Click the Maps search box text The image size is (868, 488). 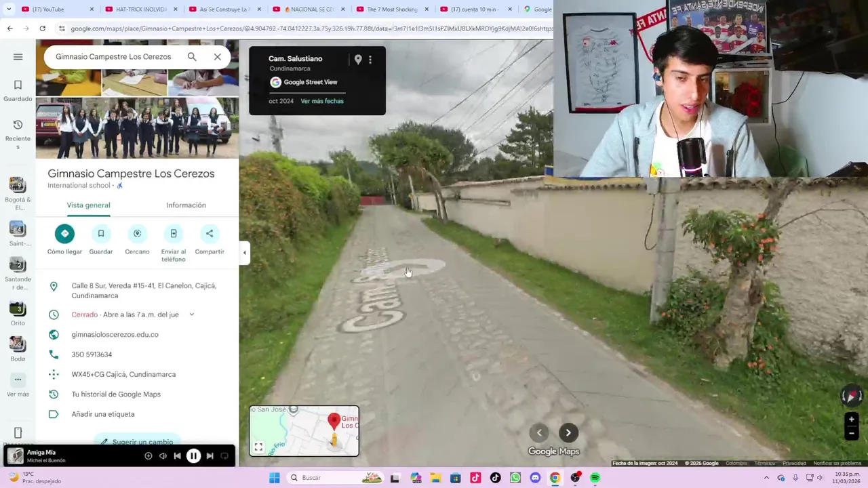tap(113, 57)
